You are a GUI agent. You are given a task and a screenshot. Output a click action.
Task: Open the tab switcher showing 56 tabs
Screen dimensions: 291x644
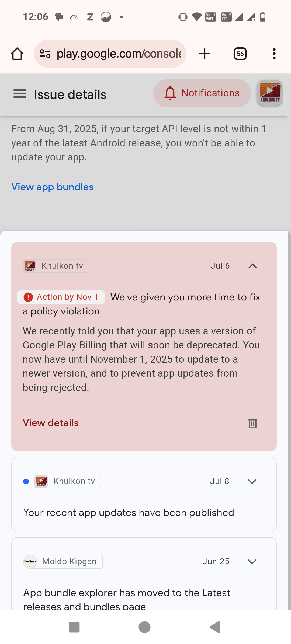point(240,54)
